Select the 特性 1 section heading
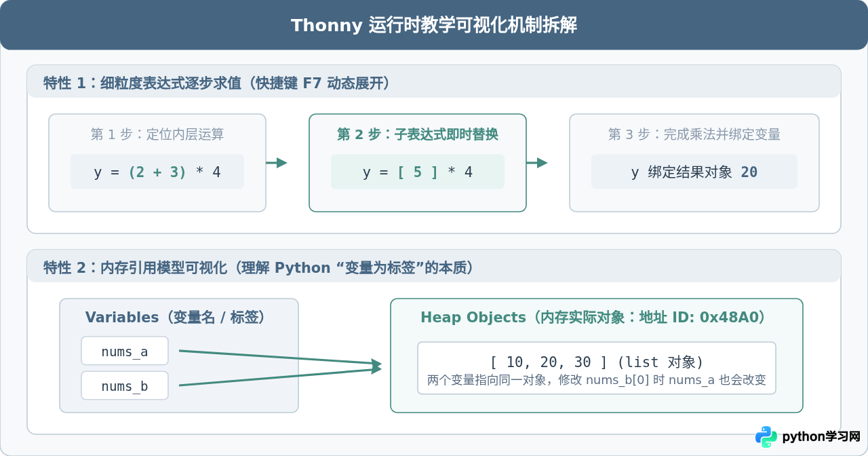Screen dimensions: 868x456 (x=217, y=83)
